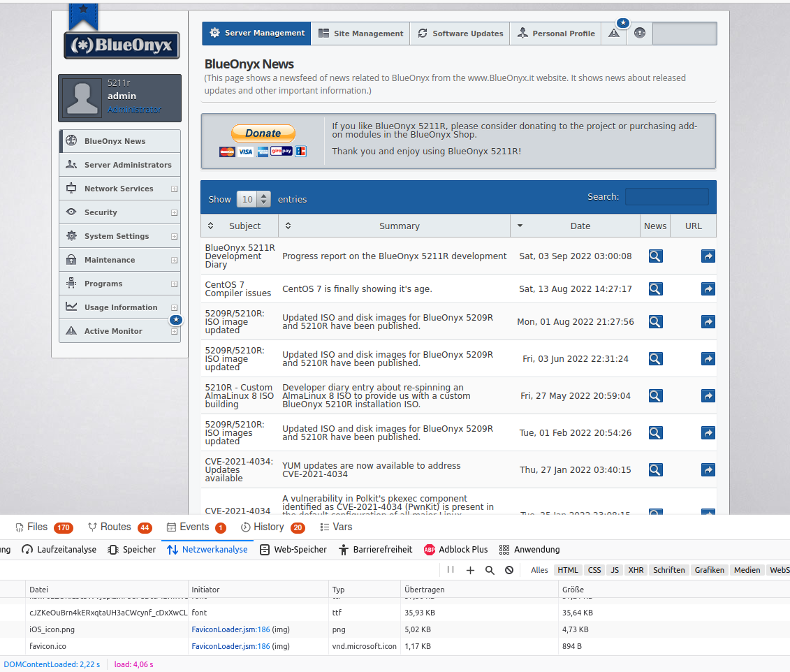Click the Search input field

[x=666, y=197]
